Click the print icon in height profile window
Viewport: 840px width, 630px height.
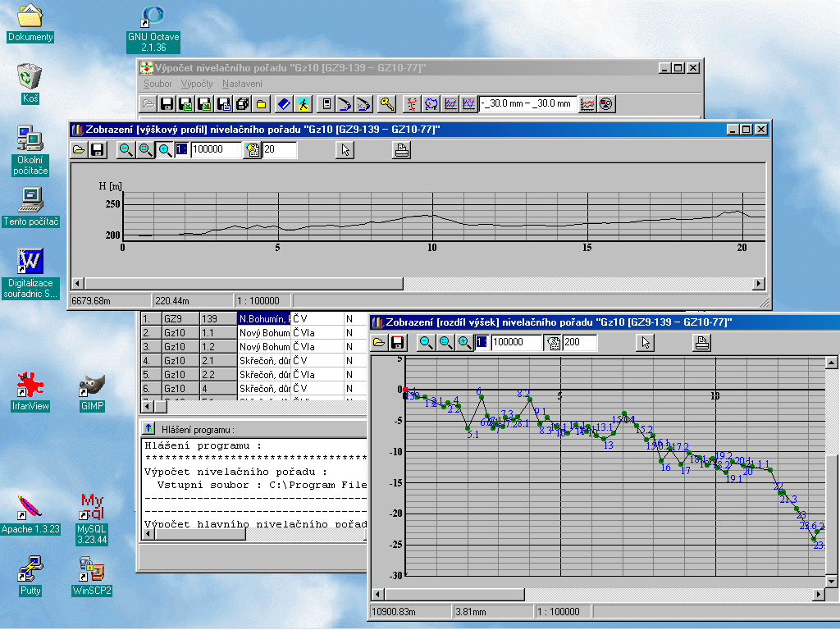click(x=401, y=150)
